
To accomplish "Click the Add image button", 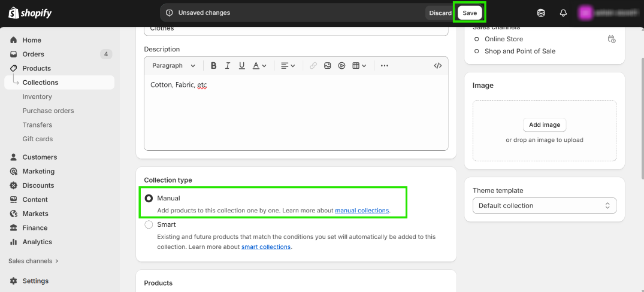I will pos(545,124).
